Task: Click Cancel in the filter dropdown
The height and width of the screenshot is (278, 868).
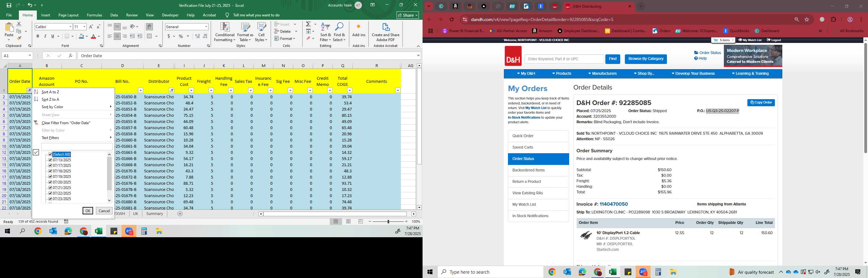Action: 104,211
